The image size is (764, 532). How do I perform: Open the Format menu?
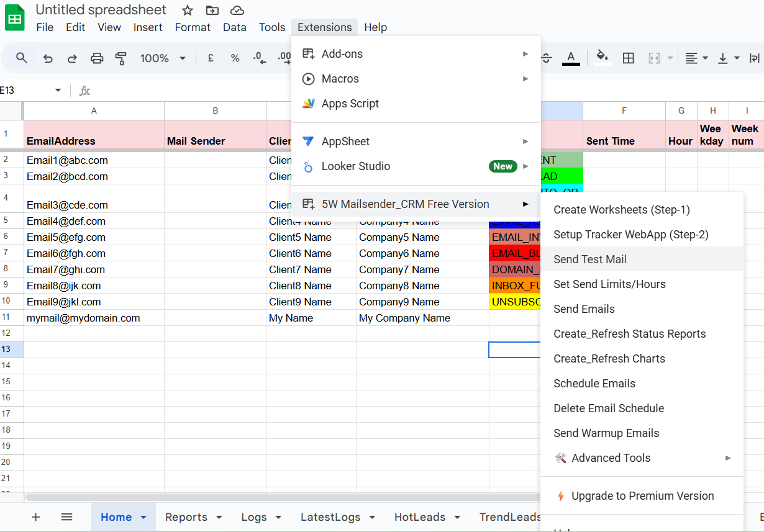pos(193,27)
